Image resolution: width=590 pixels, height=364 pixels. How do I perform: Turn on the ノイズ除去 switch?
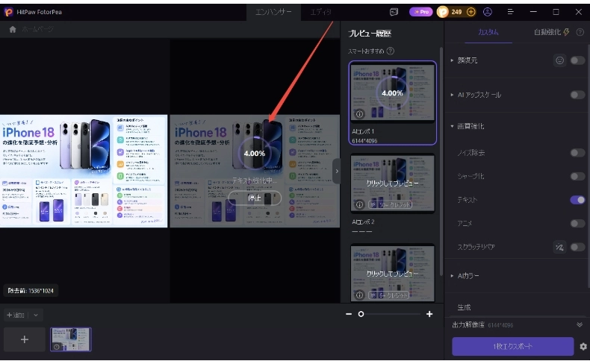click(577, 153)
